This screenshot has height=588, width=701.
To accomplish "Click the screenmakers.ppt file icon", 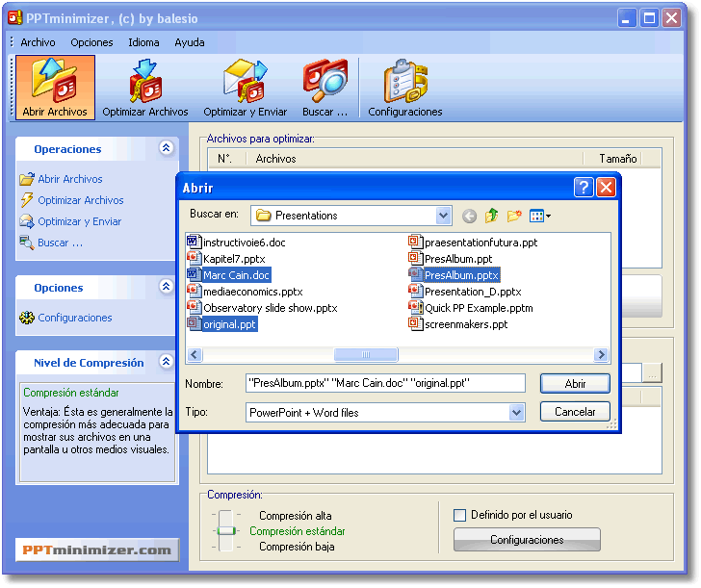I will pyautogui.click(x=415, y=323).
